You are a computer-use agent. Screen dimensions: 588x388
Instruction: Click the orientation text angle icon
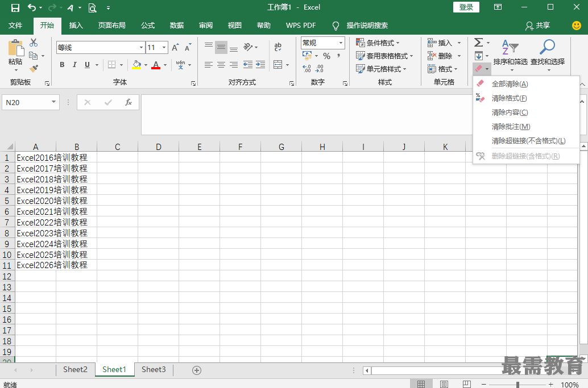click(x=248, y=47)
